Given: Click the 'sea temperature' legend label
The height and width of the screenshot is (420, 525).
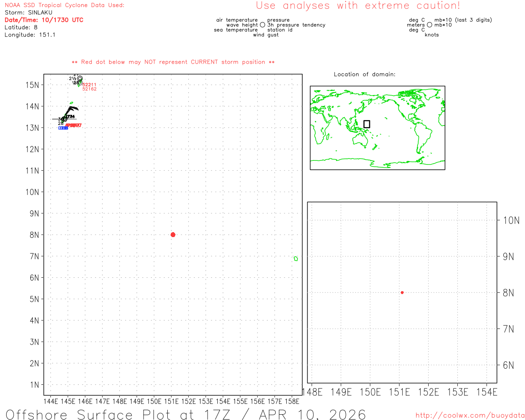Looking at the screenshot, I should tap(236, 30).
